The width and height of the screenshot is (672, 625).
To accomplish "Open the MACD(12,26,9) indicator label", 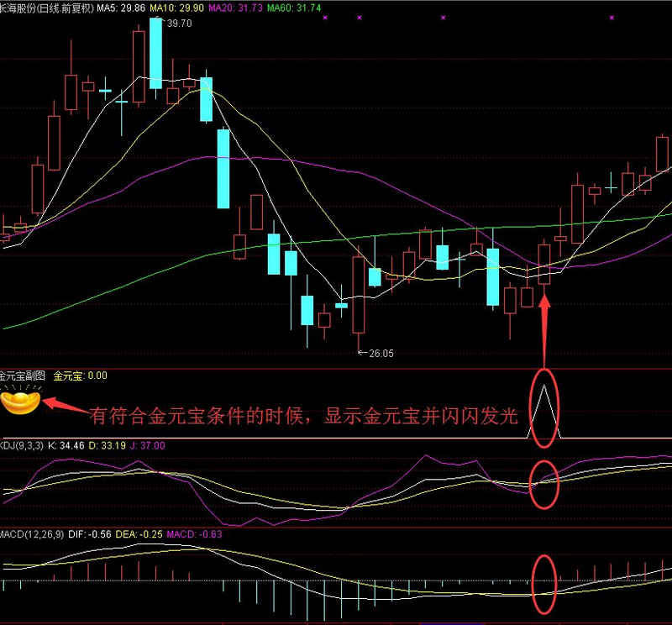I will 32,534.
